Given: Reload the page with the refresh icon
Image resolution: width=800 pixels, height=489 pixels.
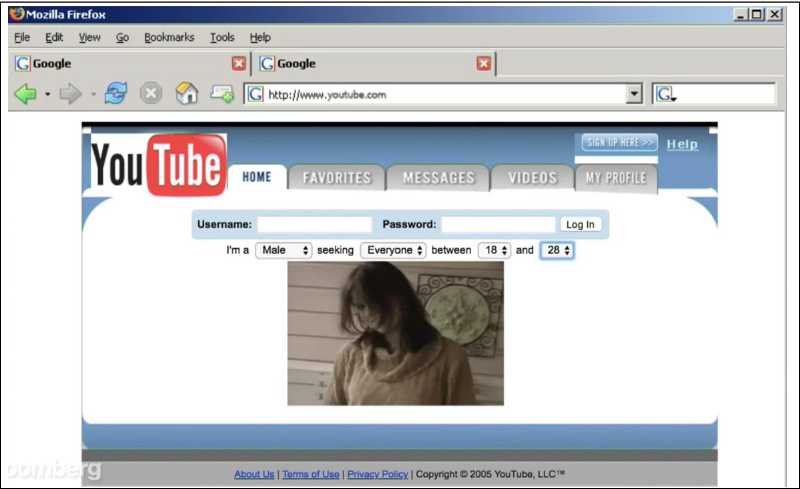Looking at the screenshot, I should 116,93.
